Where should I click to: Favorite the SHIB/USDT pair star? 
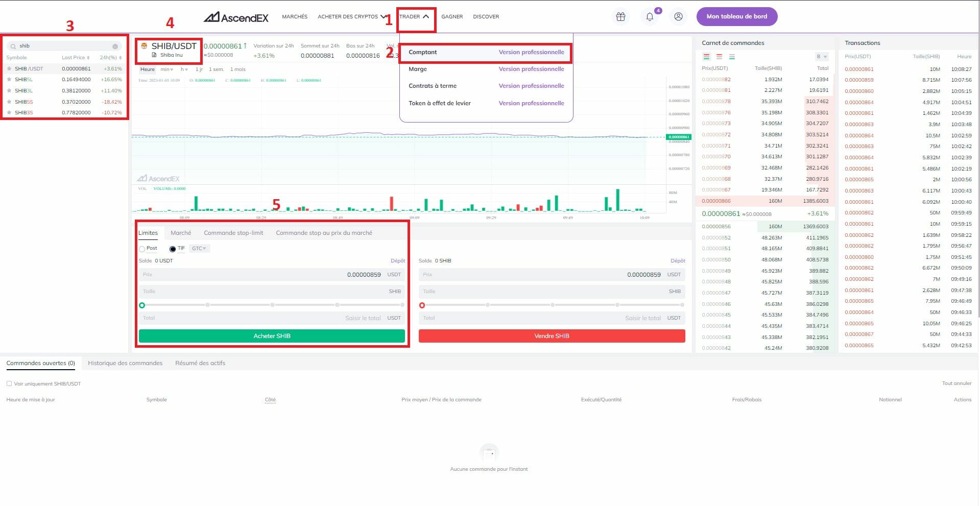(x=9, y=68)
